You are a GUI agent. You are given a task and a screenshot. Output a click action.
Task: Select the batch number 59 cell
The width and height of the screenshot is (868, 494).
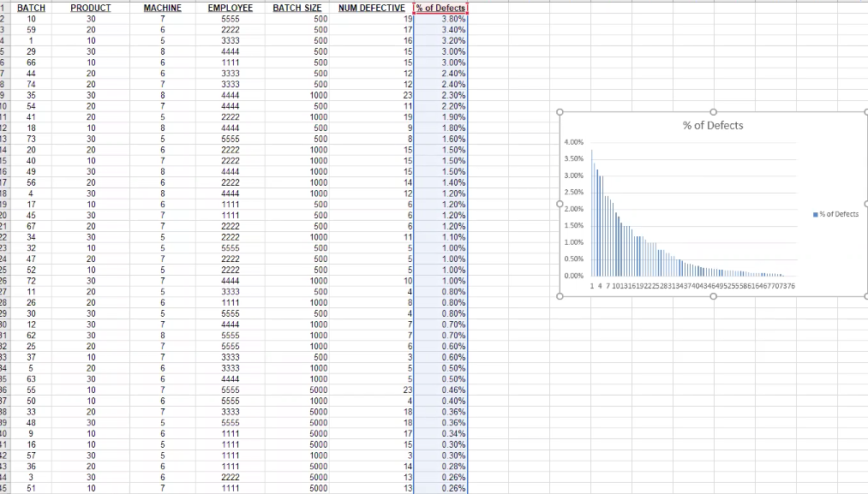(31, 30)
